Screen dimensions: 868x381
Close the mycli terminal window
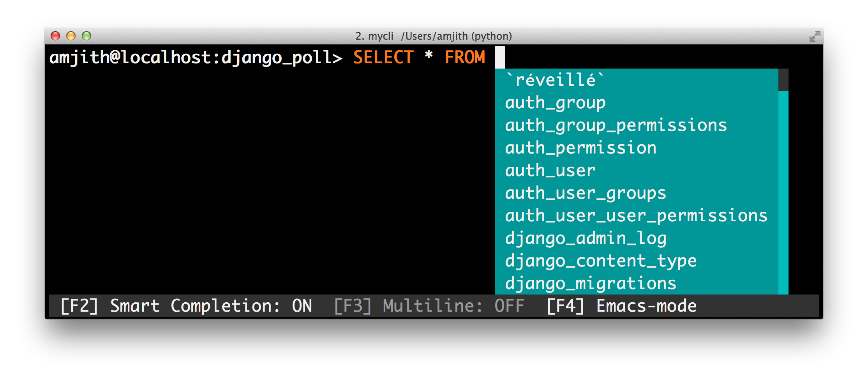[55, 36]
